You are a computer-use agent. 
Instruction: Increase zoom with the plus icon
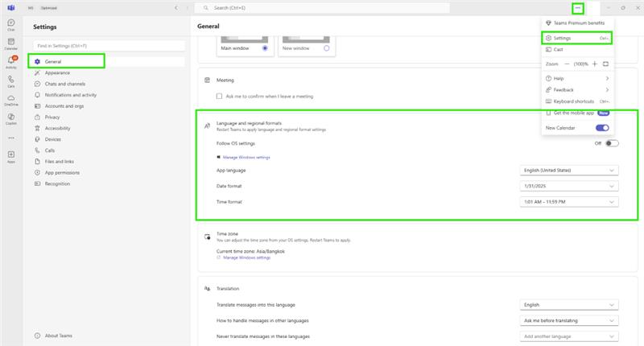[x=595, y=64]
